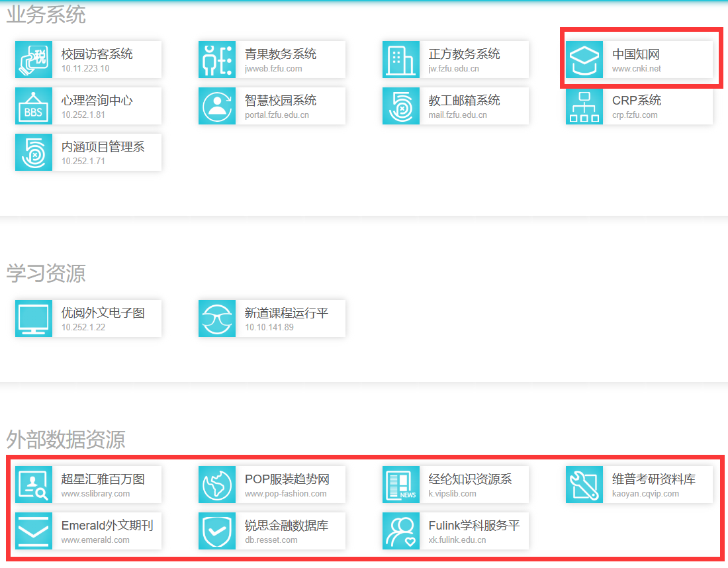Open the 青果教务系统 icon tile
Image resolution: width=728 pixels, height=568 pixels.
(217, 60)
